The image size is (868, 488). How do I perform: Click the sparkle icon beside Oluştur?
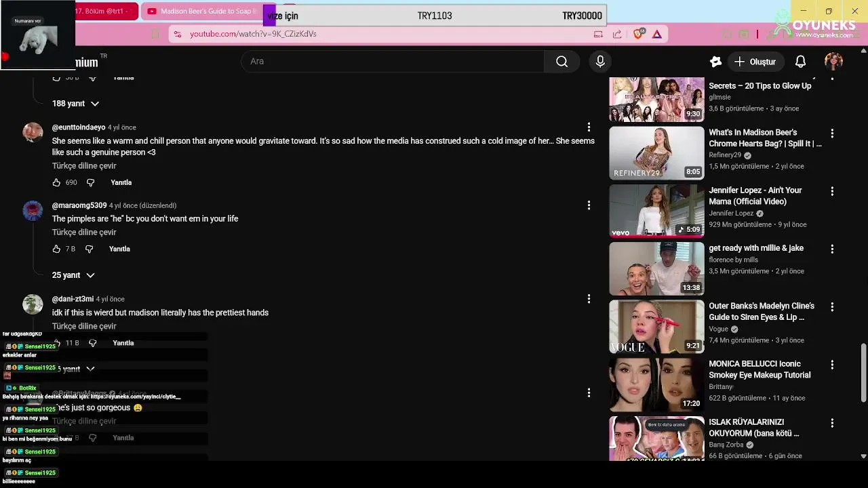pyautogui.click(x=715, y=62)
